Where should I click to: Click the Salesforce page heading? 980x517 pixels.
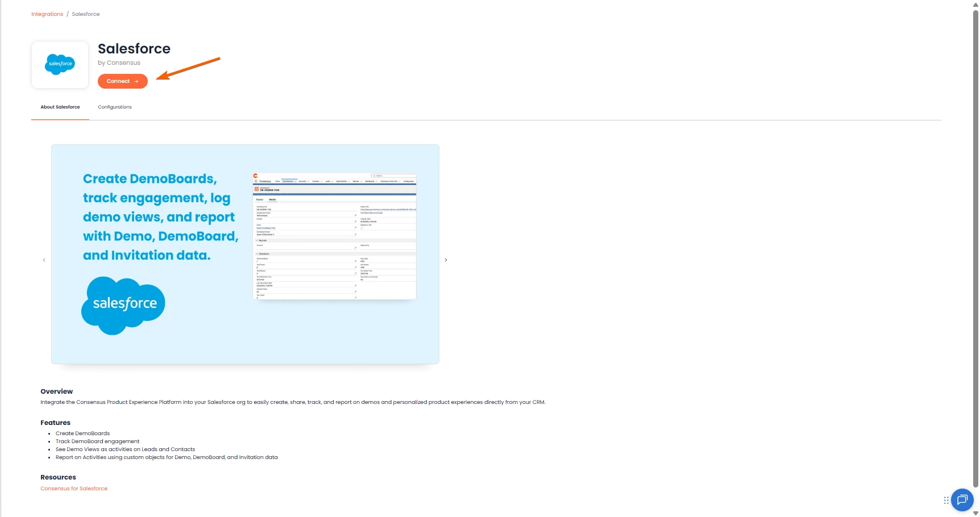pyautogui.click(x=134, y=49)
